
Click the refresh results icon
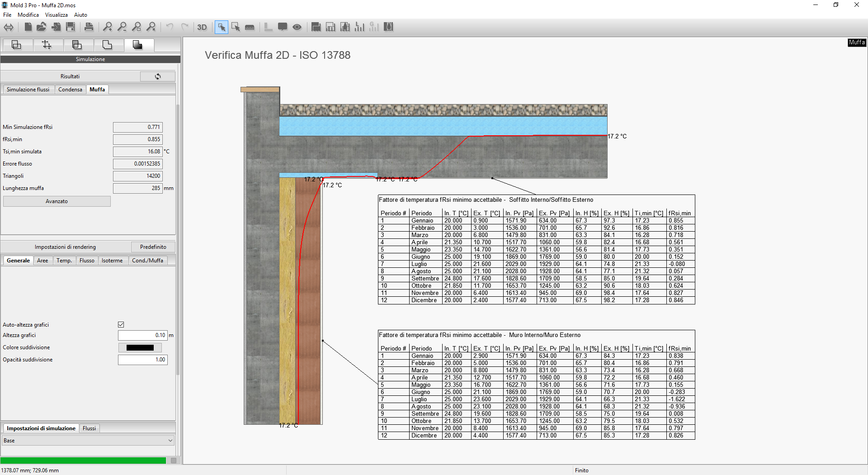coord(158,76)
